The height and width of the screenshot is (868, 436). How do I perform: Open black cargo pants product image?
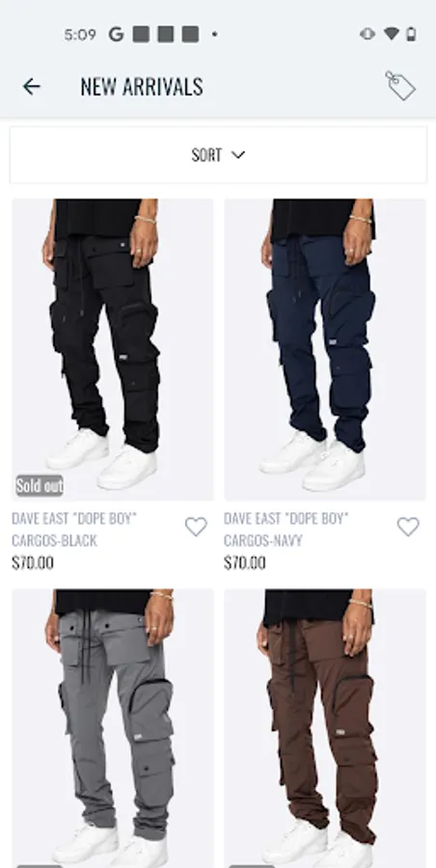[x=113, y=350]
